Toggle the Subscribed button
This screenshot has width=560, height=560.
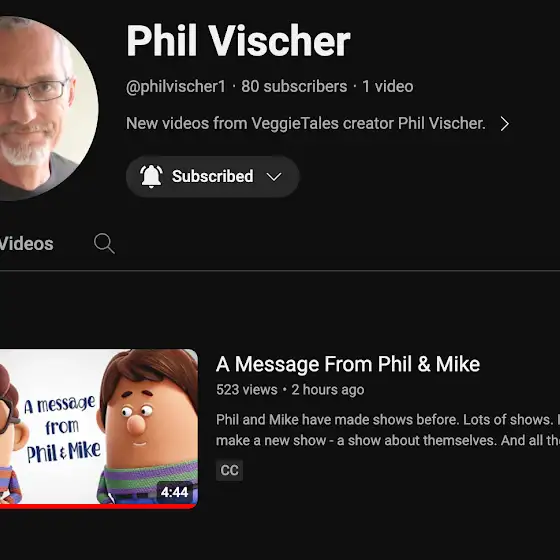point(212,176)
